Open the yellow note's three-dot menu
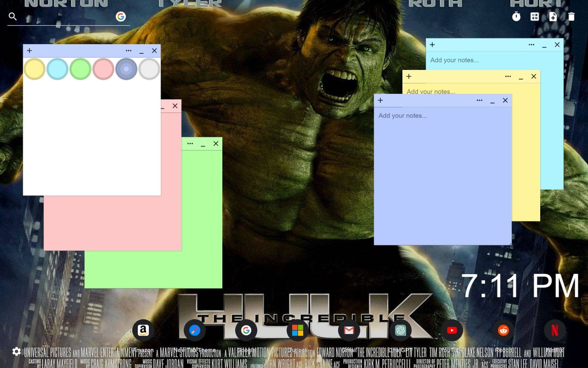The image size is (588, 368). point(508,76)
